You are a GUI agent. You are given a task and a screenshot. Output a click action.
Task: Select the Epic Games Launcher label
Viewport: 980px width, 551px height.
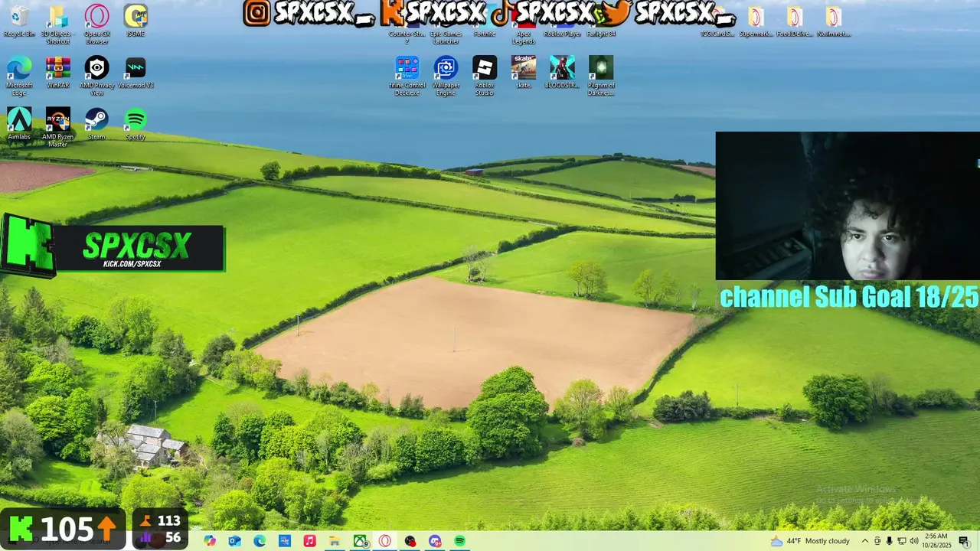coord(446,37)
